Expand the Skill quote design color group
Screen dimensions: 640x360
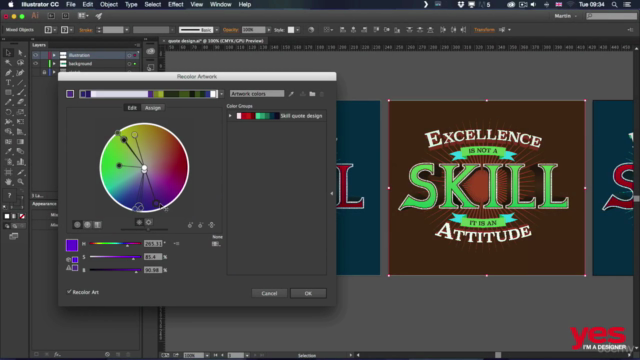pos(230,116)
